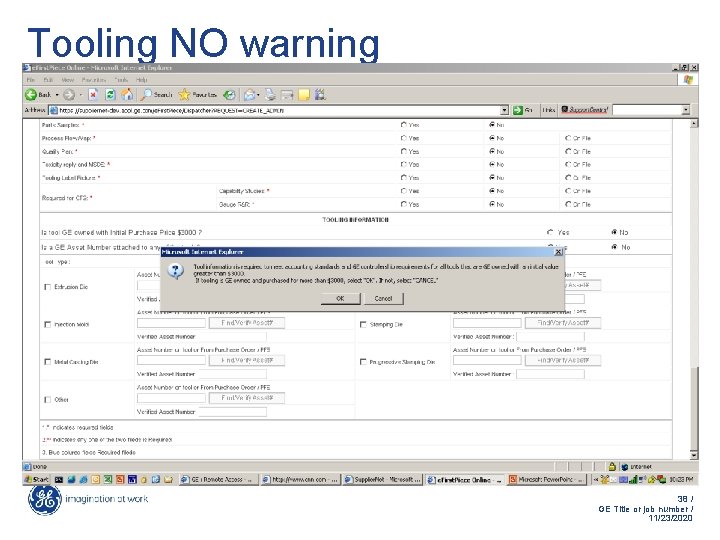Switch to Microsoft PowerPoint taskbar window
Screen dimensions: 720x540
(x=547, y=479)
